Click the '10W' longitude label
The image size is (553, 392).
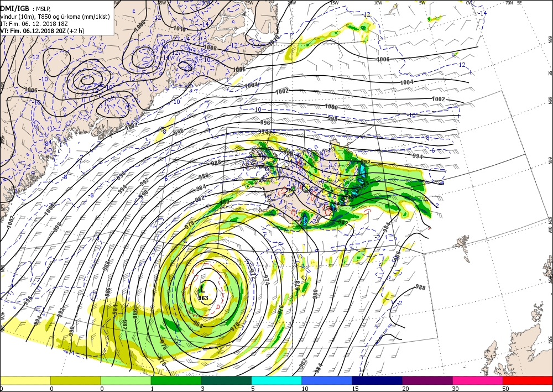click(x=378, y=3)
